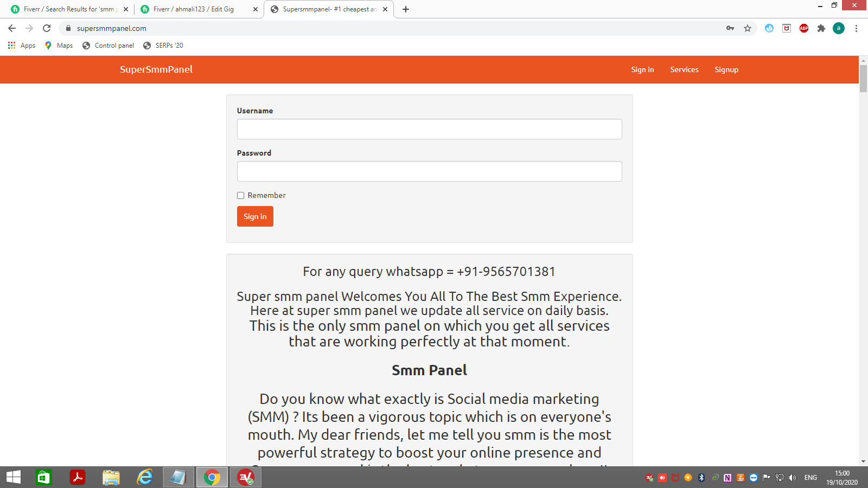The width and height of the screenshot is (868, 488).
Task: Click the Bluetooth tray icon
Action: tap(701, 478)
